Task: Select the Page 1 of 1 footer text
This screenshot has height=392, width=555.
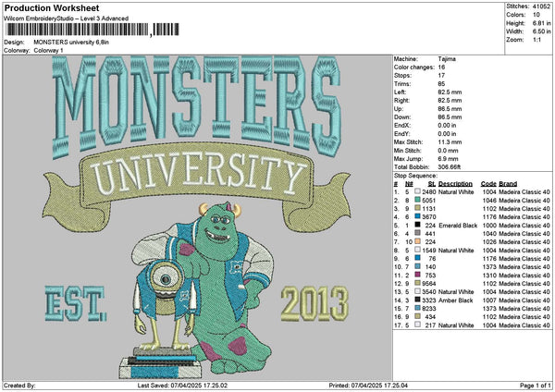Action: click(x=536, y=386)
